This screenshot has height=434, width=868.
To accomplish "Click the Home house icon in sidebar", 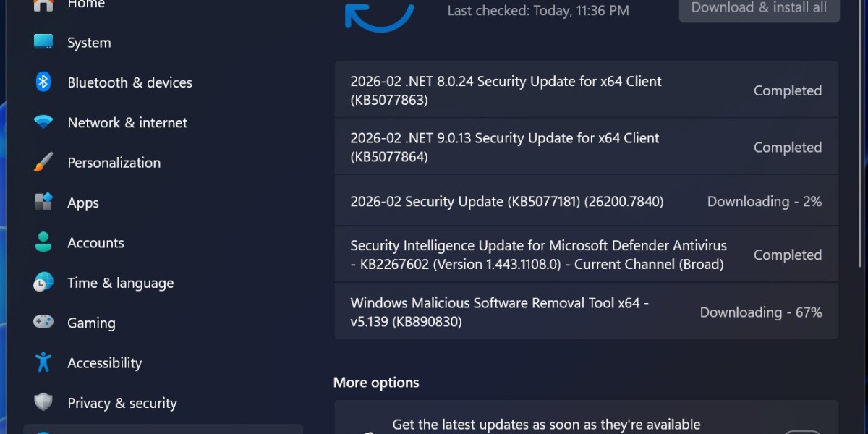I will point(43,4).
